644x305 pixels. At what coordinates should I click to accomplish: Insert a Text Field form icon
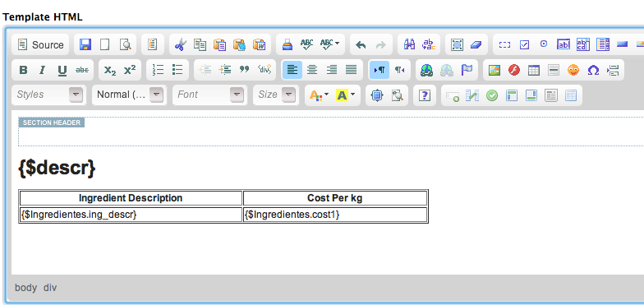click(x=563, y=44)
